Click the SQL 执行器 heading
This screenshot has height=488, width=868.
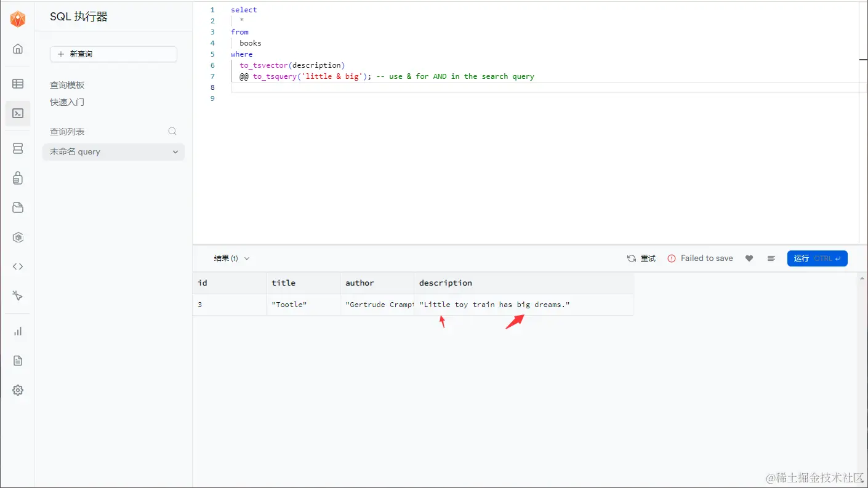tap(79, 17)
